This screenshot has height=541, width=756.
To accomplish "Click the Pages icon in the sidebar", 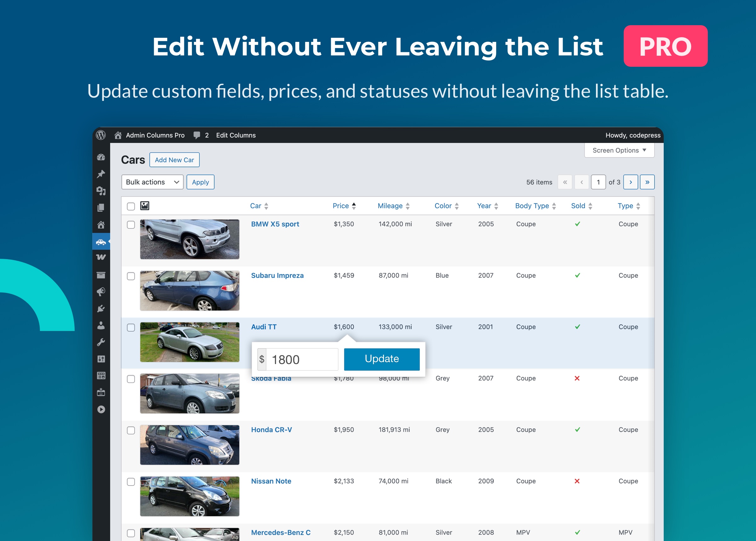I will tap(101, 208).
